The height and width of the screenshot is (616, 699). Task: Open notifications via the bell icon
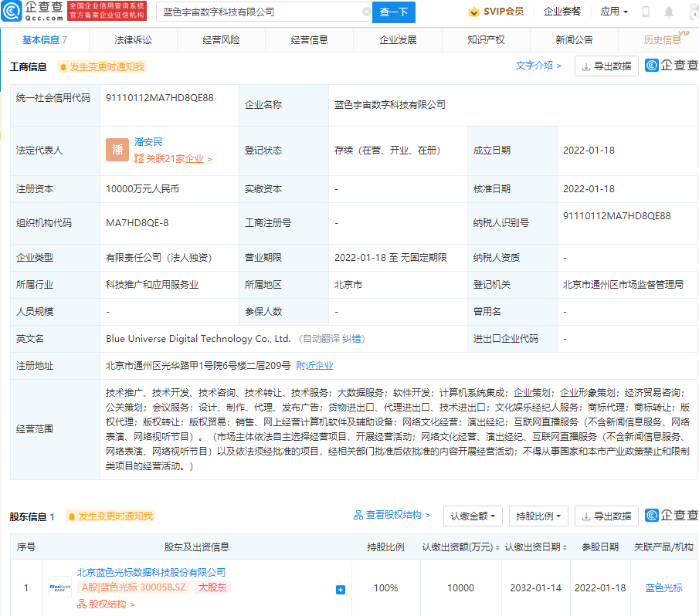click(x=668, y=11)
